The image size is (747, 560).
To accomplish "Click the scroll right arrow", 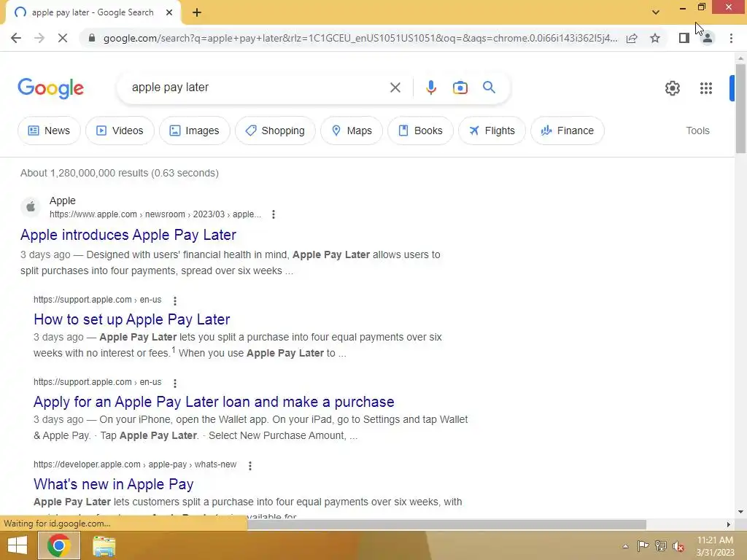I will click(728, 524).
